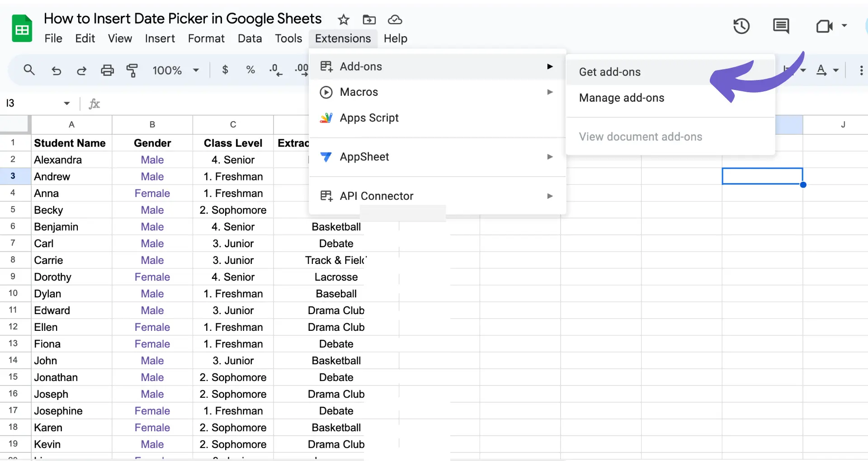Image resolution: width=868 pixels, height=461 pixels.
Task: Expand the text color dropdown arrow
Action: tap(836, 71)
